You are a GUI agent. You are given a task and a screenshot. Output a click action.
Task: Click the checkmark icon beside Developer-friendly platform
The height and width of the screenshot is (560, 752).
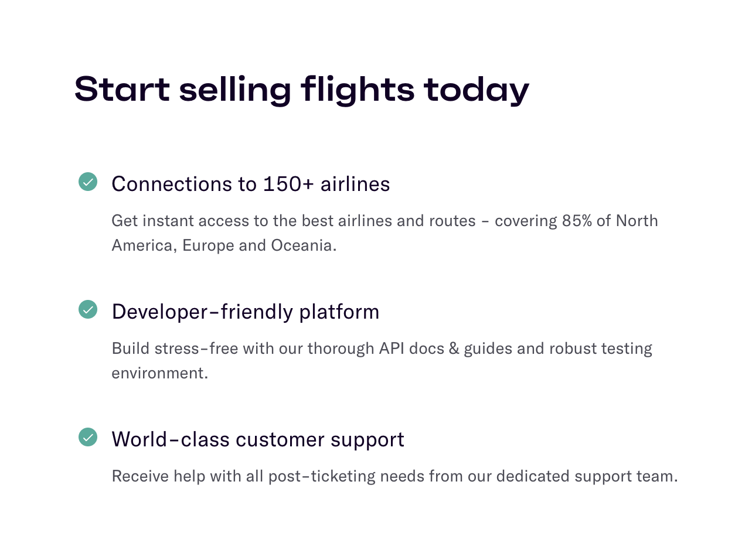(x=88, y=309)
